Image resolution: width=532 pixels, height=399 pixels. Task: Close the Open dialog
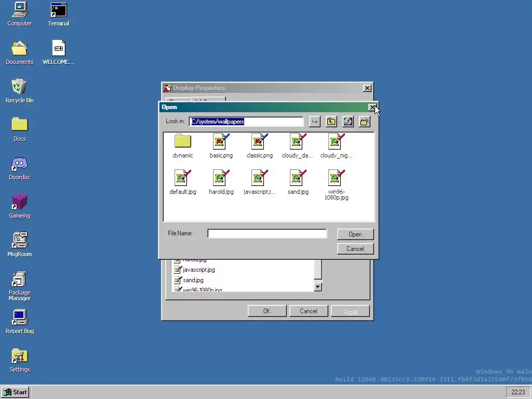pos(372,108)
